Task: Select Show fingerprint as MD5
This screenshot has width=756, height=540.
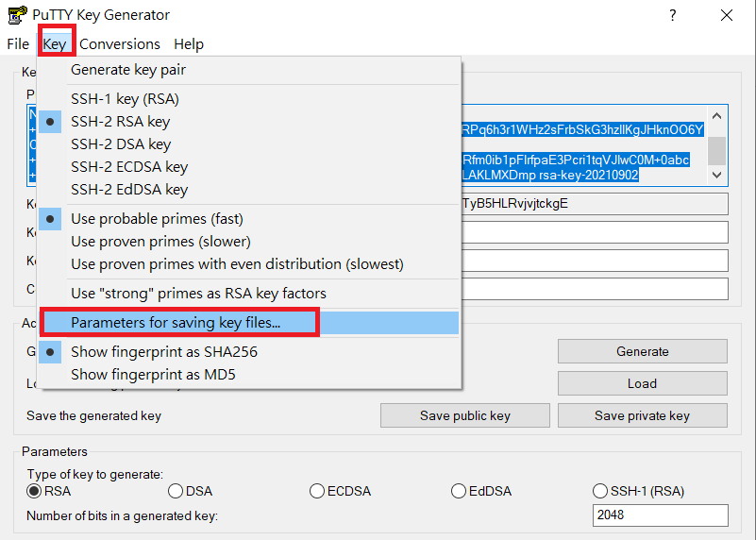Action: [249, 375]
